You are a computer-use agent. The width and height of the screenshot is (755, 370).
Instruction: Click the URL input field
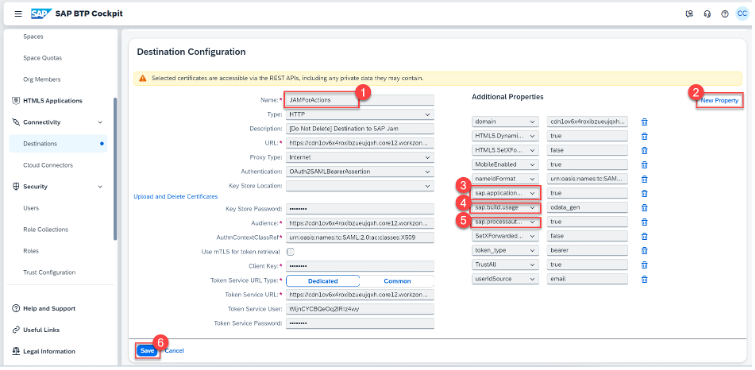pyautogui.click(x=360, y=143)
